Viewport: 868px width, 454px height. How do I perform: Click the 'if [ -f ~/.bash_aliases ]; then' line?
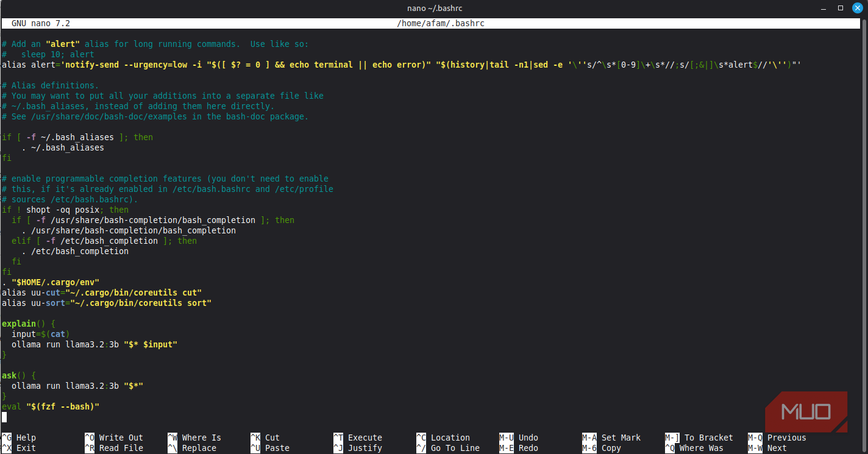77,137
